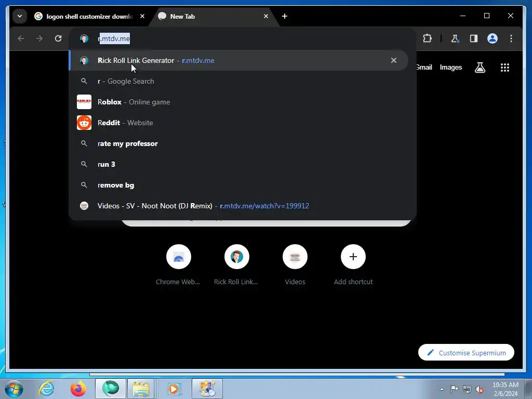This screenshot has width=532, height=399.
Task: Launch Firefox from taskbar
Action: (78, 389)
